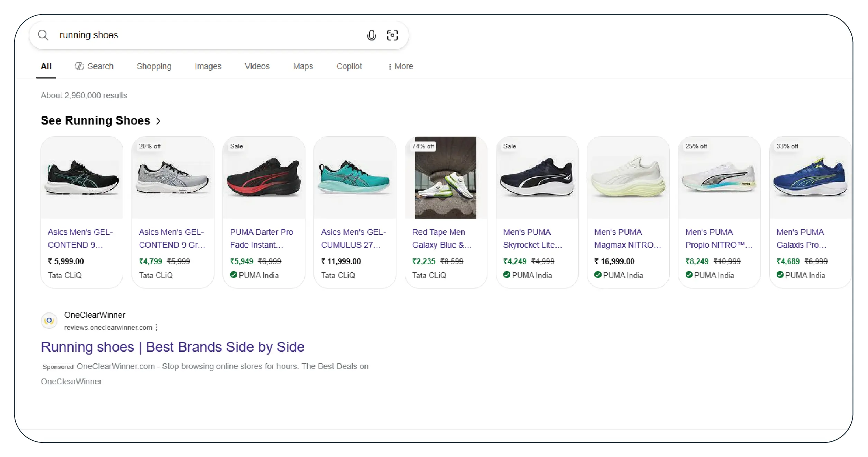Expand the More tabs menu

pos(400,66)
